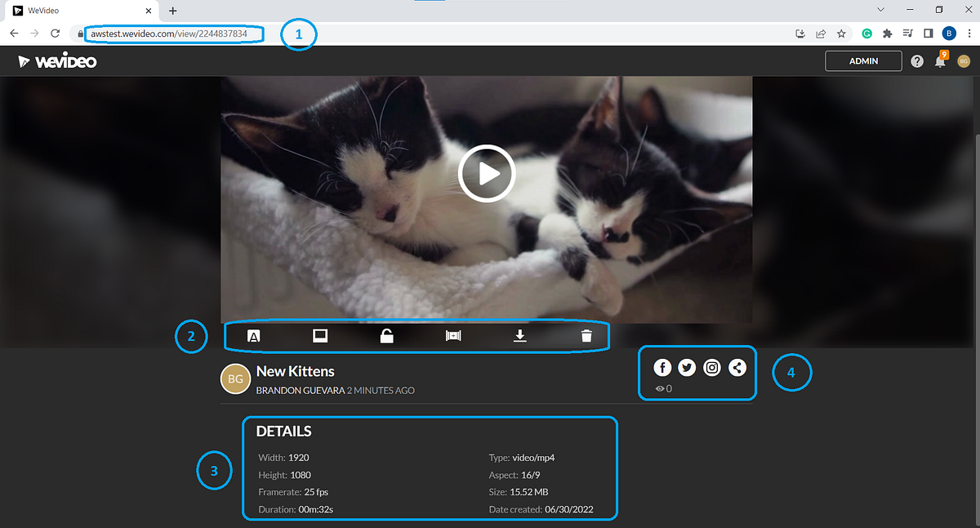Open the video title editing tool

point(254,335)
